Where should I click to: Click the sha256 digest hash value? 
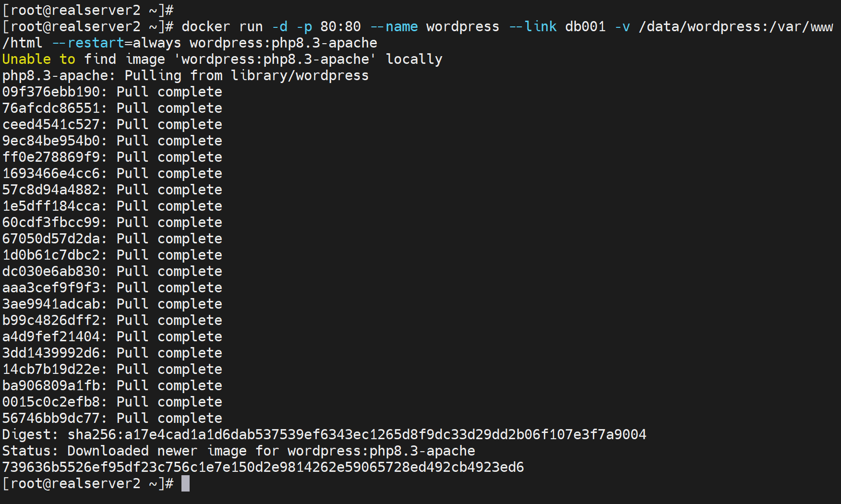(x=357, y=434)
